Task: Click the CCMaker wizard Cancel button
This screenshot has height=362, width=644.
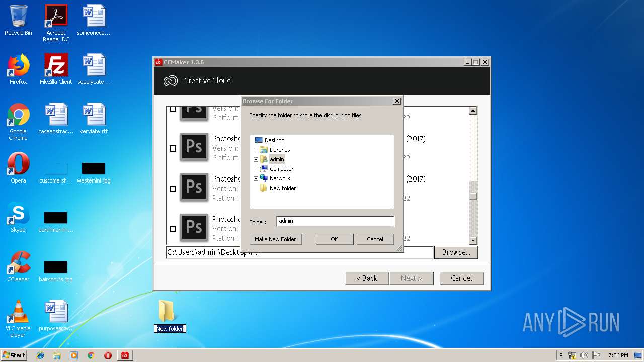Action: (x=461, y=278)
